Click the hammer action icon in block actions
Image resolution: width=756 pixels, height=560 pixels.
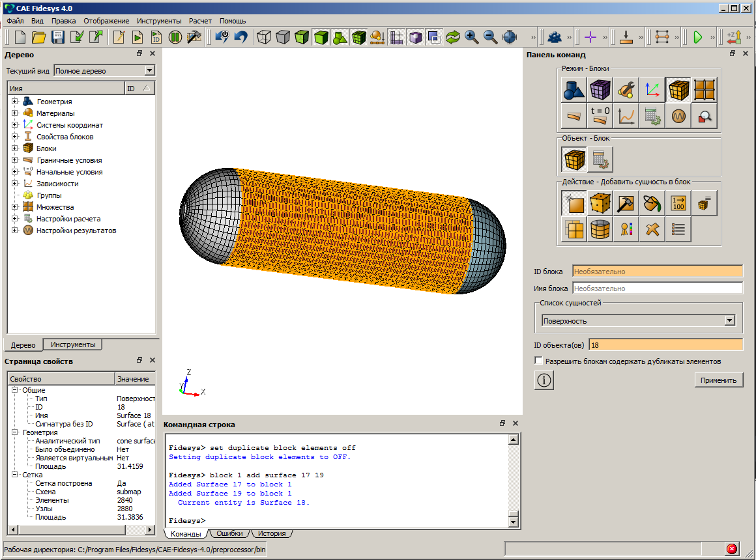click(x=626, y=203)
